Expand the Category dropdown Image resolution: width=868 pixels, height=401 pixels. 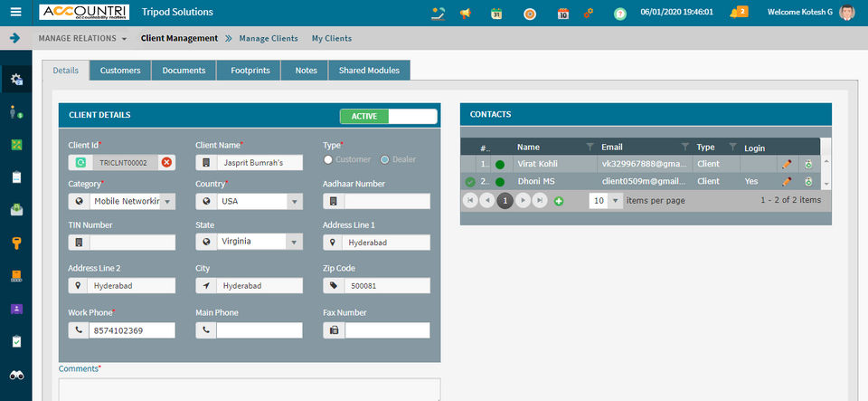[x=168, y=202]
